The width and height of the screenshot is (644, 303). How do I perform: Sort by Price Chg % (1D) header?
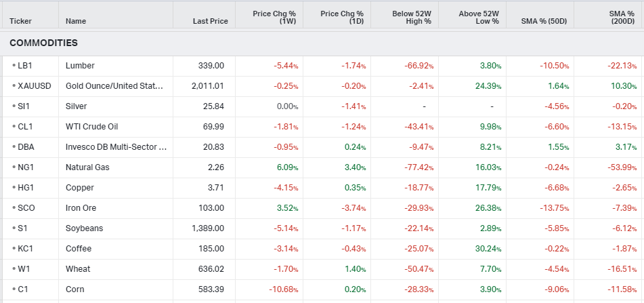[342, 17]
